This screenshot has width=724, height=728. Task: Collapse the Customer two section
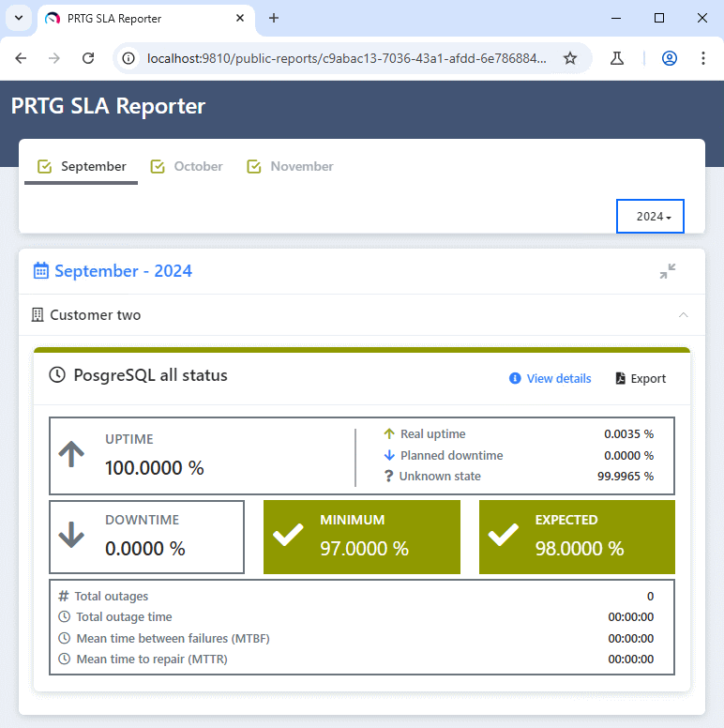tap(683, 315)
